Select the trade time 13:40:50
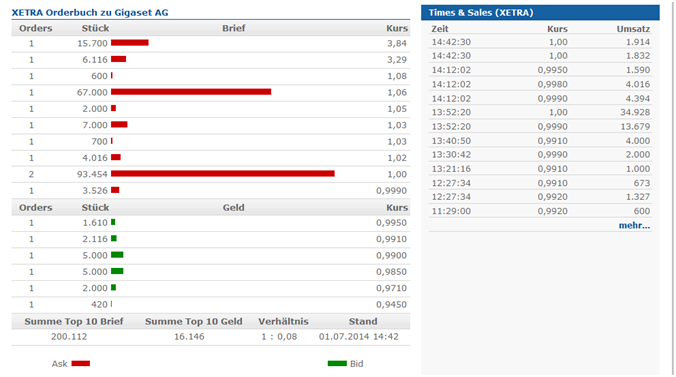The image size is (676, 377). click(451, 141)
